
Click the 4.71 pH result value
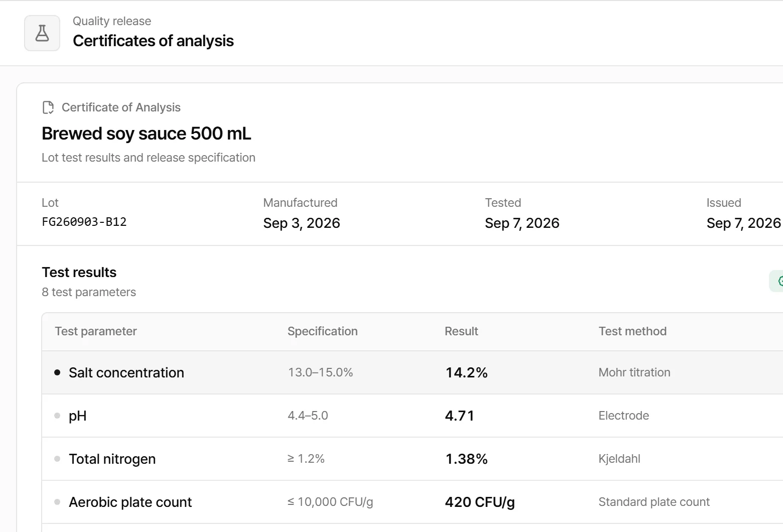click(x=459, y=416)
